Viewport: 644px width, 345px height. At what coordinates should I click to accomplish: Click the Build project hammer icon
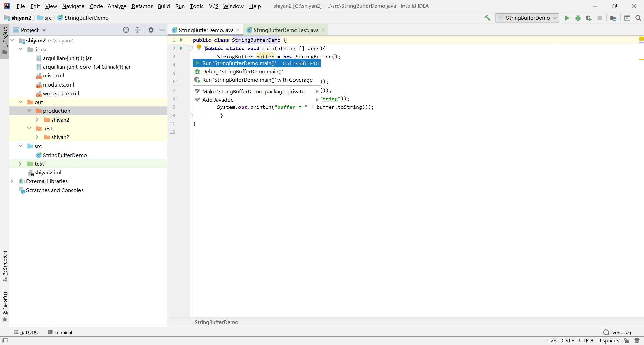(x=487, y=18)
